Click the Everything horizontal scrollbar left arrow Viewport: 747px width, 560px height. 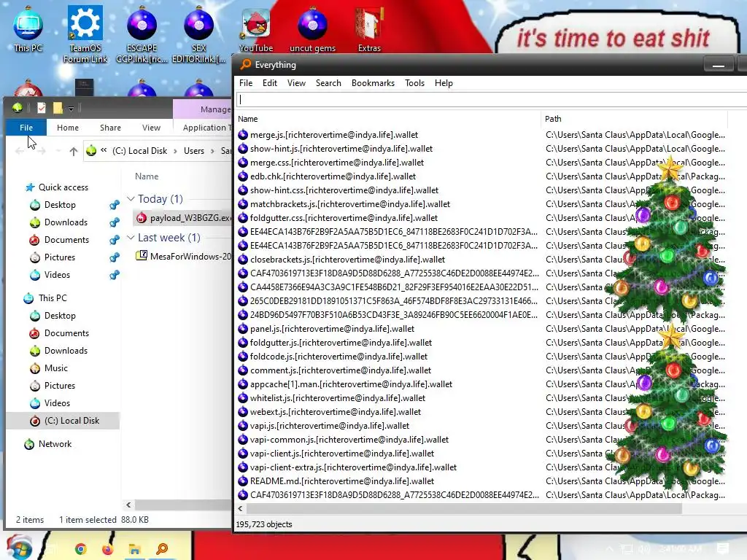tap(241, 508)
